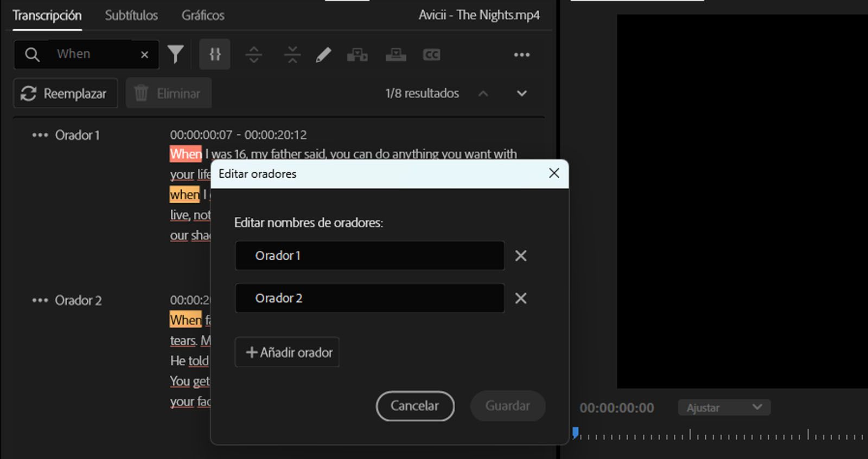Edit the Orador 2 name field
868x459 pixels.
point(369,298)
